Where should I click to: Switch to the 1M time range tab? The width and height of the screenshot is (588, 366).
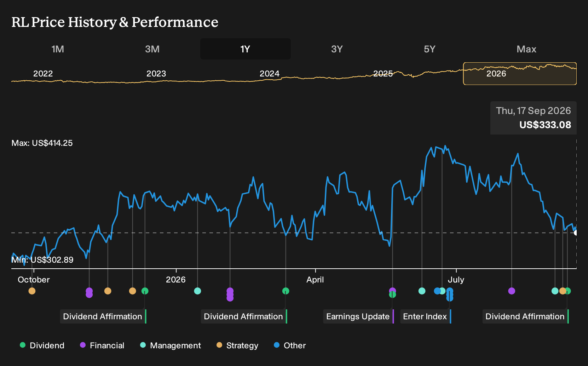tap(58, 49)
